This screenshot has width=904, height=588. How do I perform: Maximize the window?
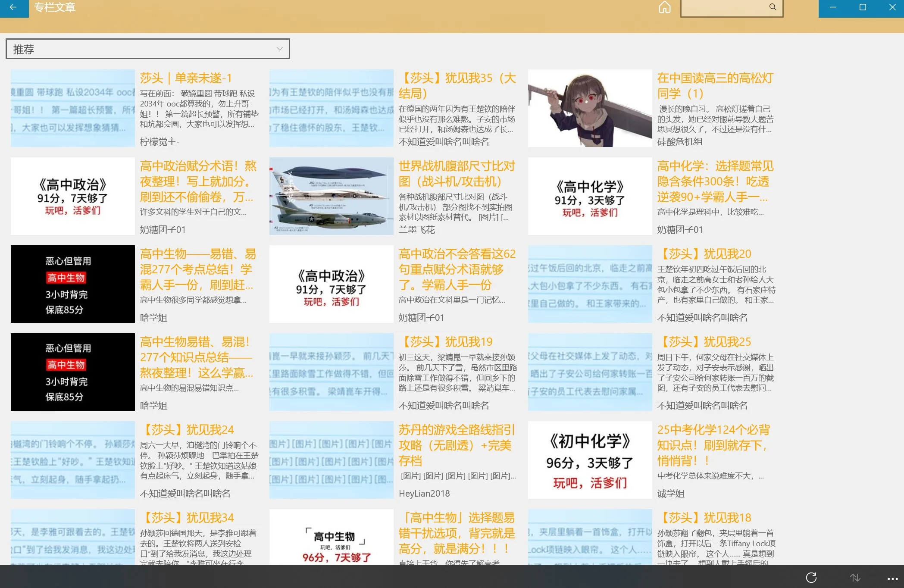point(863,7)
